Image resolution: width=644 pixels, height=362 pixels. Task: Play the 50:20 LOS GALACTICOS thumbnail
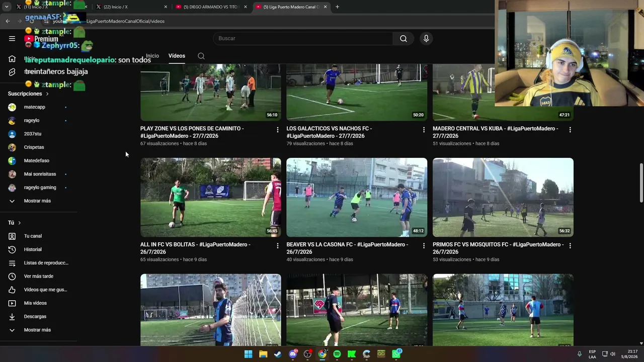[x=357, y=93]
